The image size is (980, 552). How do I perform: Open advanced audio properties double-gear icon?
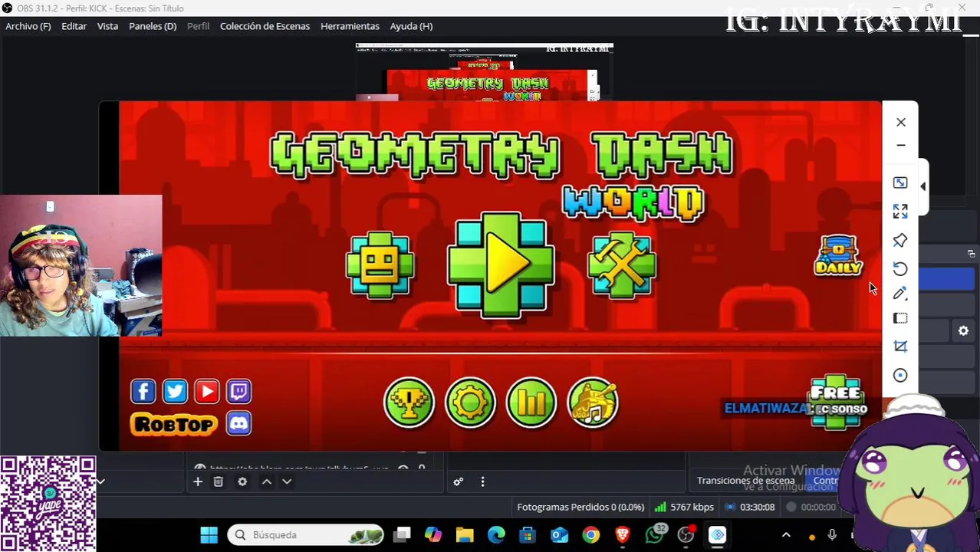(x=459, y=481)
